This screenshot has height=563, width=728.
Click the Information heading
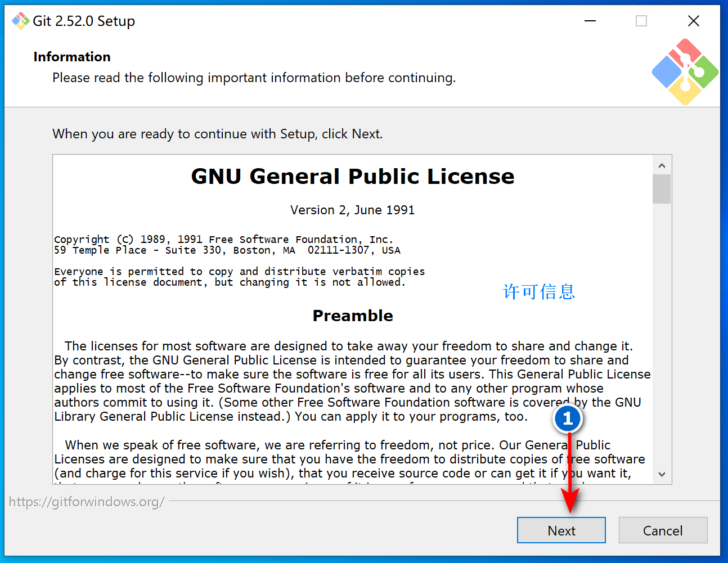point(72,57)
